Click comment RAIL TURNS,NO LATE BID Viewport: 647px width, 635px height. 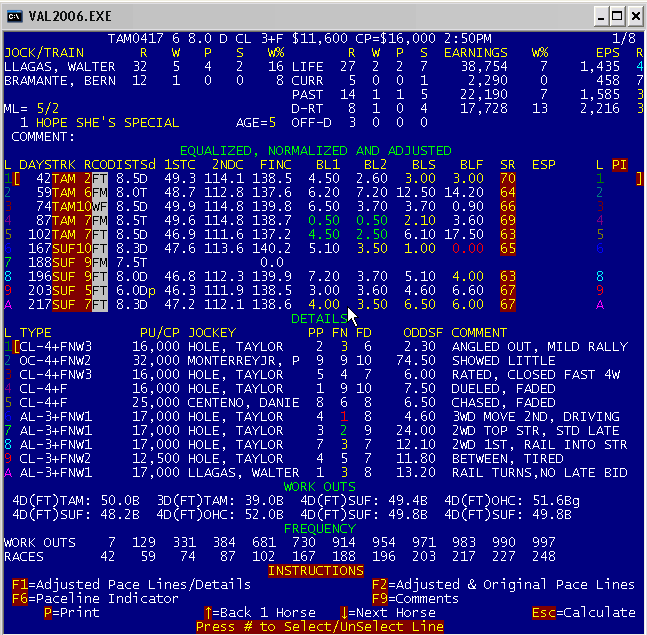tap(540, 472)
